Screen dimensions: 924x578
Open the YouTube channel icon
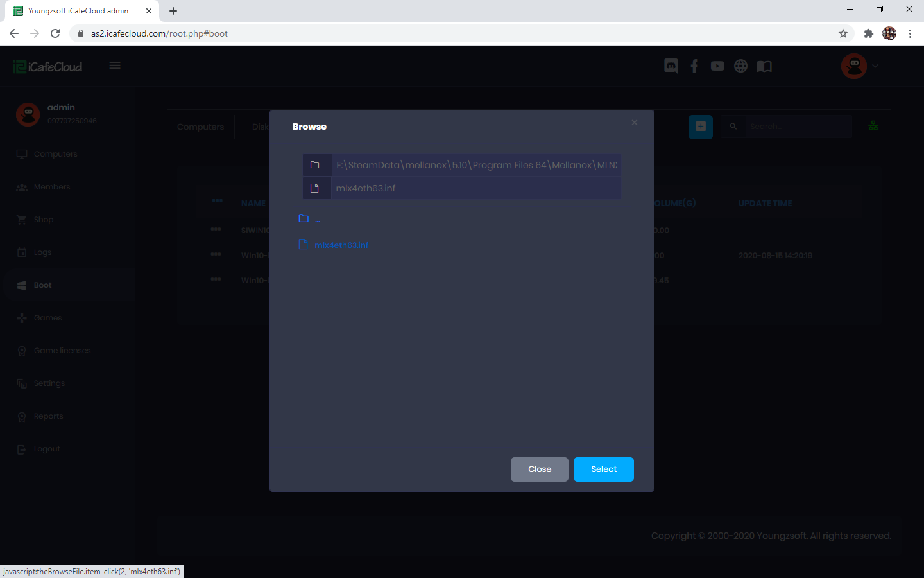click(717, 66)
